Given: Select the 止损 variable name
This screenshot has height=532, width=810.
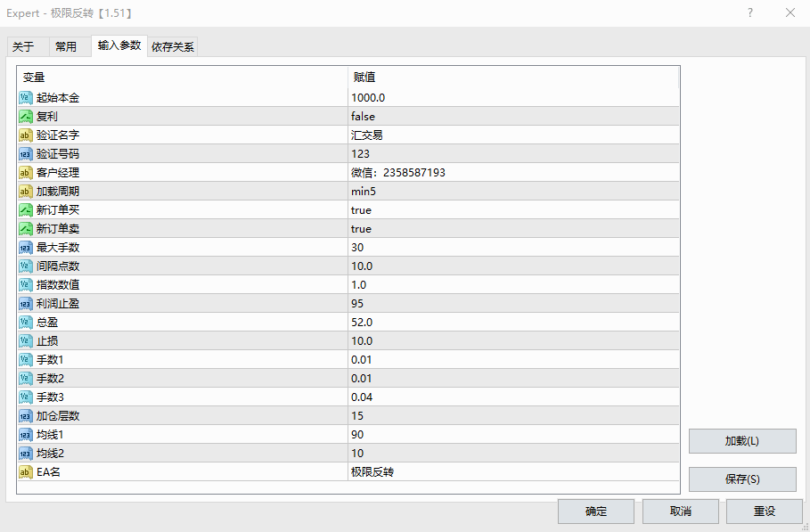Looking at the screenshot, I should pyautogui.click(x=47, y=341).
